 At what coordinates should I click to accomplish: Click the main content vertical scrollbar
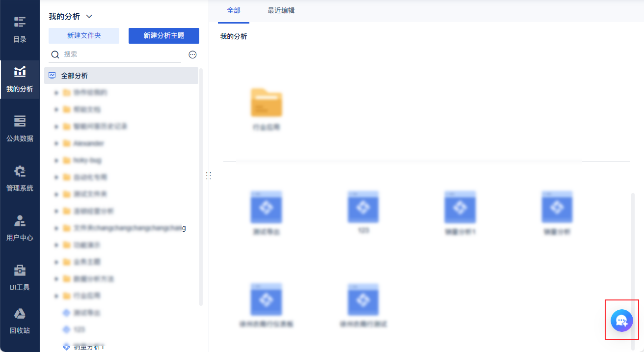tap(633, 271)
